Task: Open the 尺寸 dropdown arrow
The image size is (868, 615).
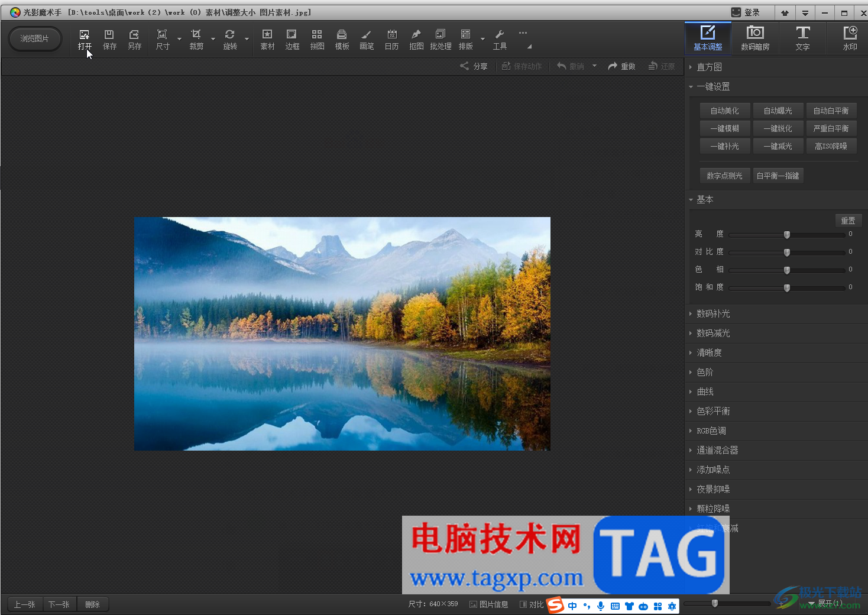Action: click(179, 40)
